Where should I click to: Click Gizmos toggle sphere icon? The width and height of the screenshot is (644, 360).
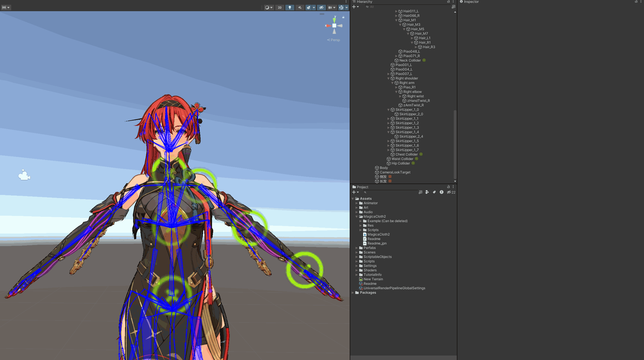341,8
